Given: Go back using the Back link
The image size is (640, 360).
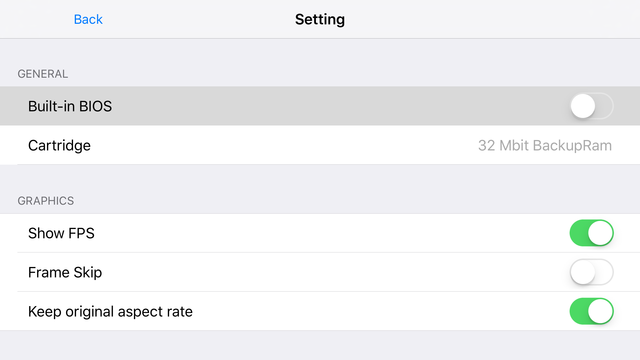Looking at the screenshot, I should [88, 19].
